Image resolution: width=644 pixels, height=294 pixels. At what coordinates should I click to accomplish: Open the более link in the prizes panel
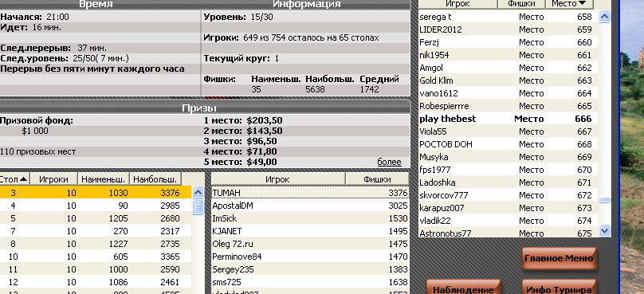[x=389, y=162]
